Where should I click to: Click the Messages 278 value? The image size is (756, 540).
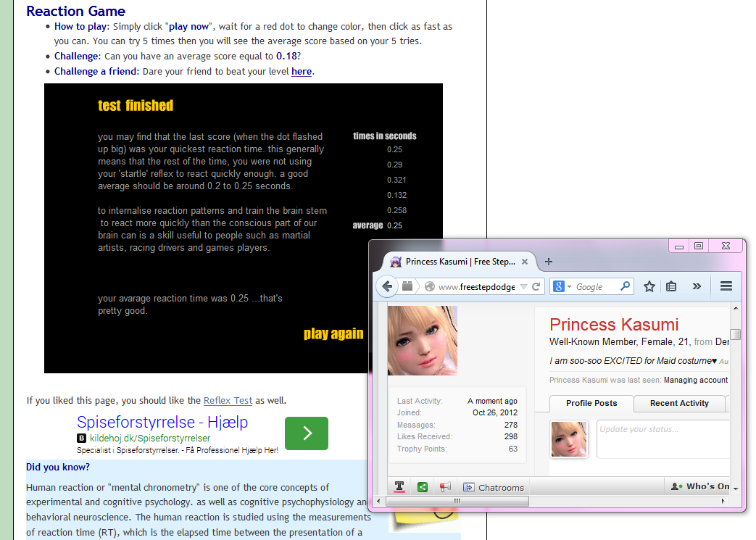[x=510, y=425]
